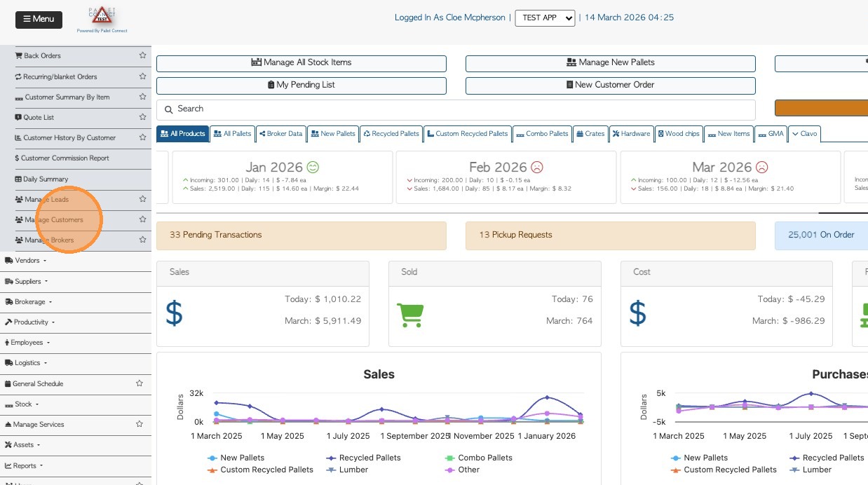Open the TEST APP dropdown
Screen dimensions: 868x485
click(545, 18)
